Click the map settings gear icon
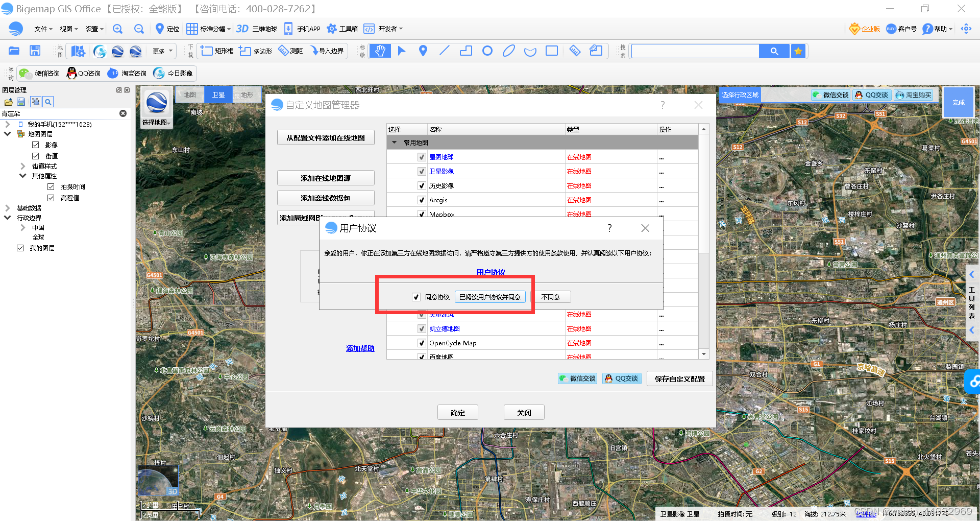This screenshot has height=521, width=980. click(78, 51)
